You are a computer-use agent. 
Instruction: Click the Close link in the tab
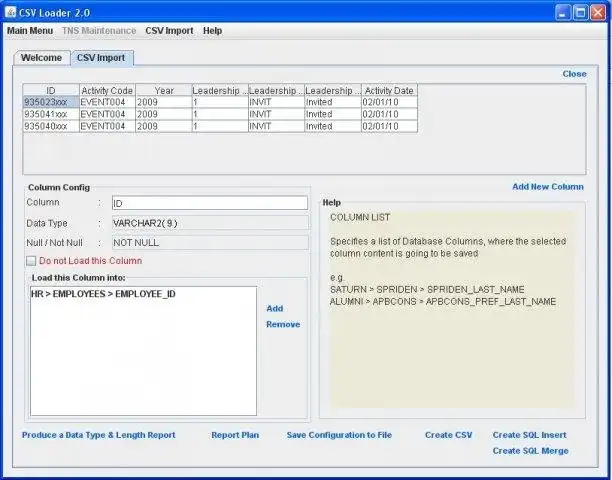coord(574,74)
